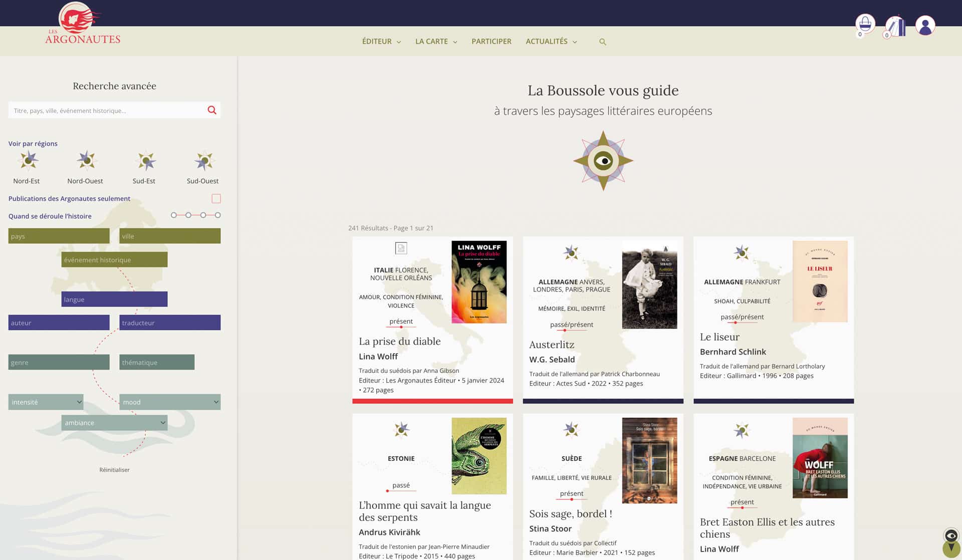Open L'homme qui savait la langue des serpents
The height and width of the screenshot is (560, 962).
(424, 511)
